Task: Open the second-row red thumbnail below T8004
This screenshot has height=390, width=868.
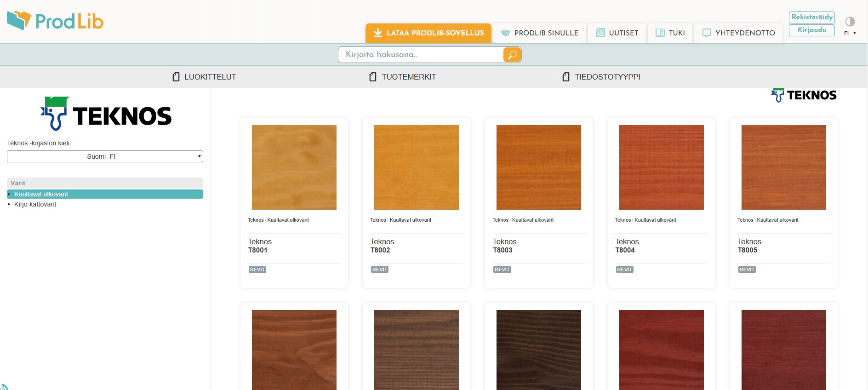Action: (662, 350)
